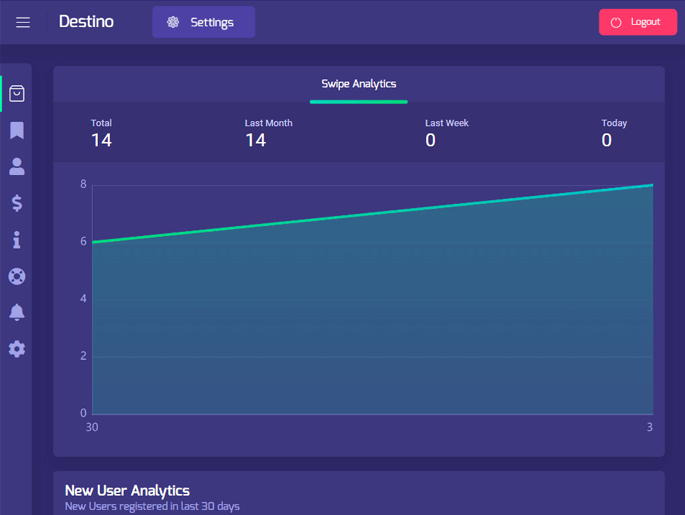
Task: Click the info sidebar icon
Action: pyautogui.click(x=17, y=240)
